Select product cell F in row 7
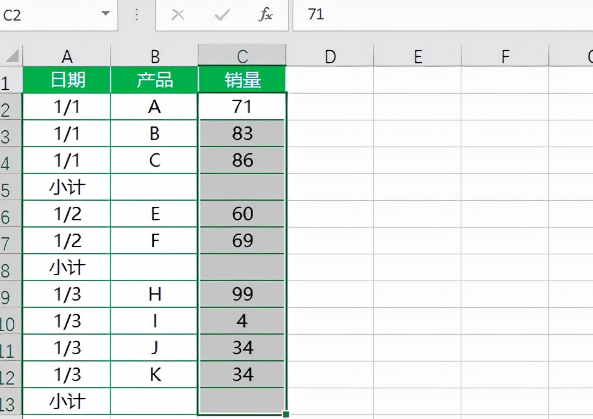The width and height of the screenshot is (593, 419). (x=154, y=241)
